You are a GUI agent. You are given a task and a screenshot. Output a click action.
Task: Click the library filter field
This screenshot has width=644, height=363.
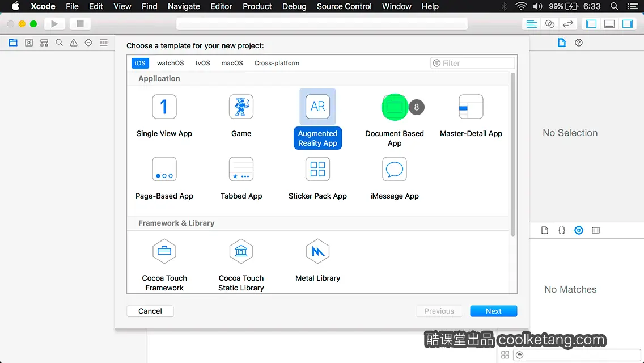[577, 355]
